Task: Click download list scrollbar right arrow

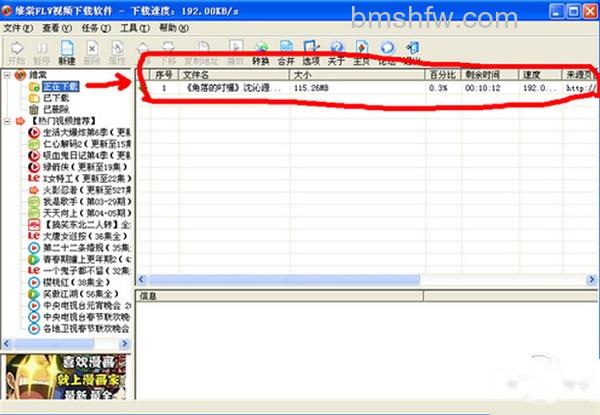Action: pos(592,280)
